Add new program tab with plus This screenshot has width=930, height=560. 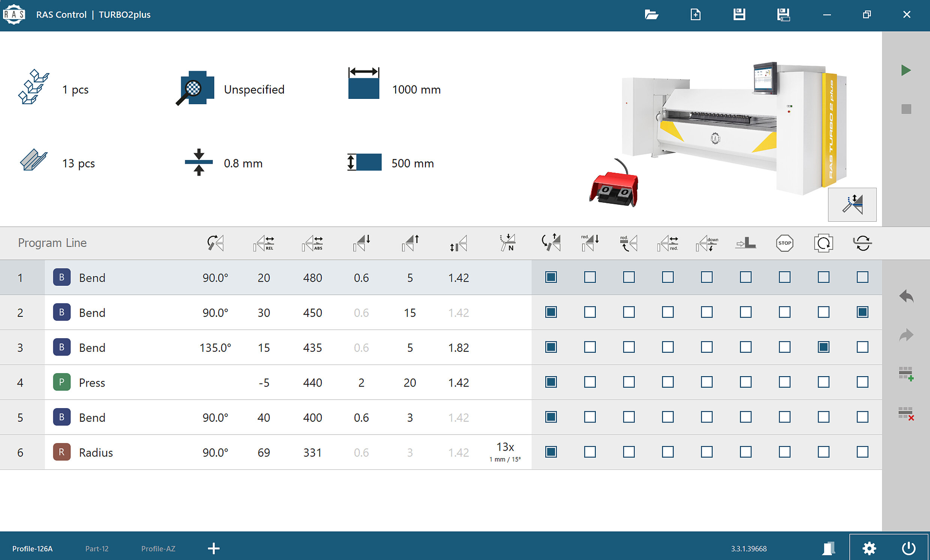pyautogui.click(x=214, y=548)
